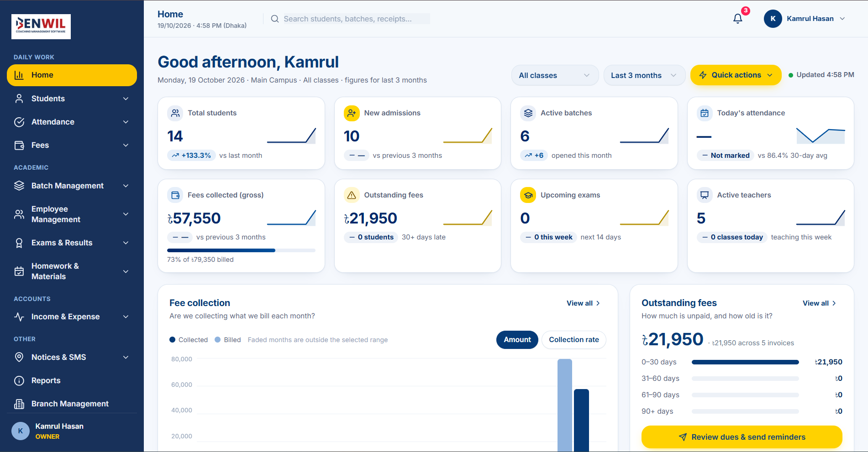
Task: Expand the Batch Management section
Action: click(x=72, y=186)
